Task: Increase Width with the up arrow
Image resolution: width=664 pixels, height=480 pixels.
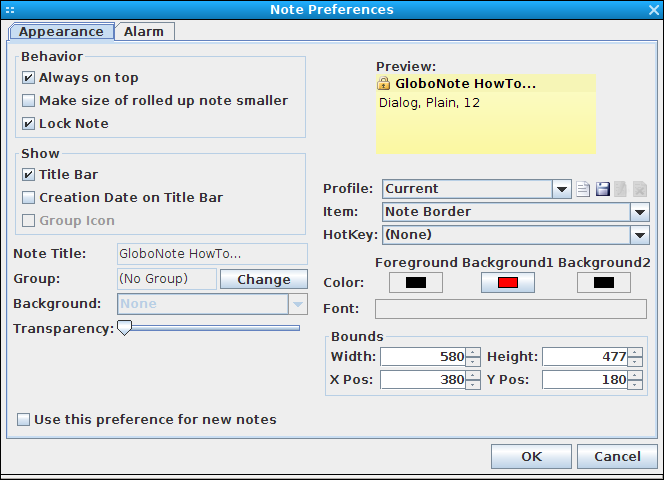Action: pyautogui.click(x=473, y=352)
